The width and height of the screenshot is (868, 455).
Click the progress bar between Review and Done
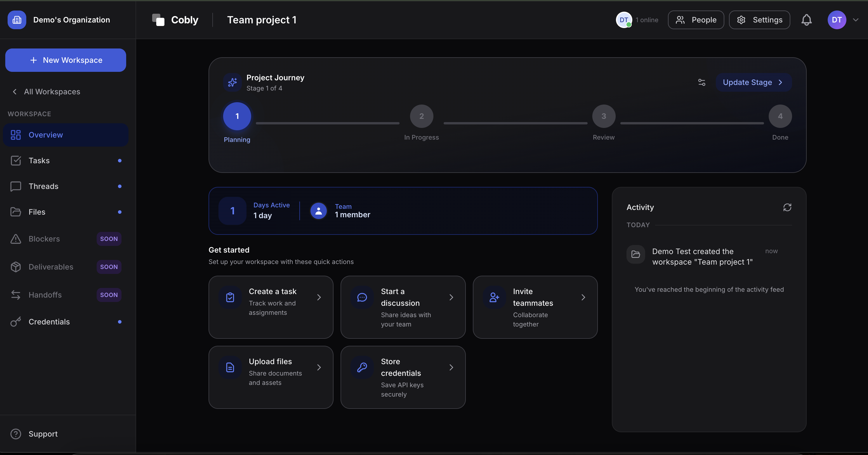click(x=692, y=123)
